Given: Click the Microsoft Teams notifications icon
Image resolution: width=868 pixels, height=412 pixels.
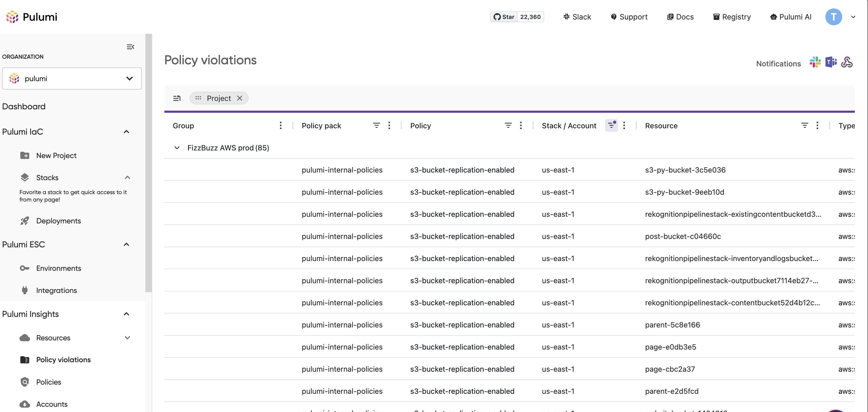Looking at the screenshot, I should [x=831, y=62].
